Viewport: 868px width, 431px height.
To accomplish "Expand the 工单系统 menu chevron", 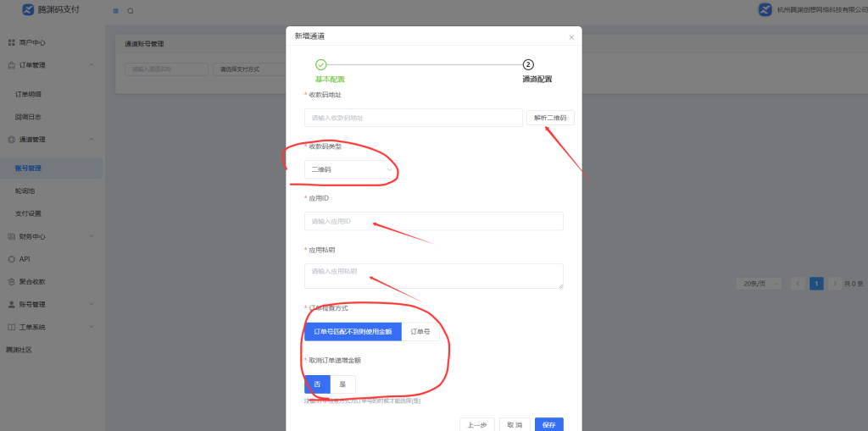I will (92, 327).
